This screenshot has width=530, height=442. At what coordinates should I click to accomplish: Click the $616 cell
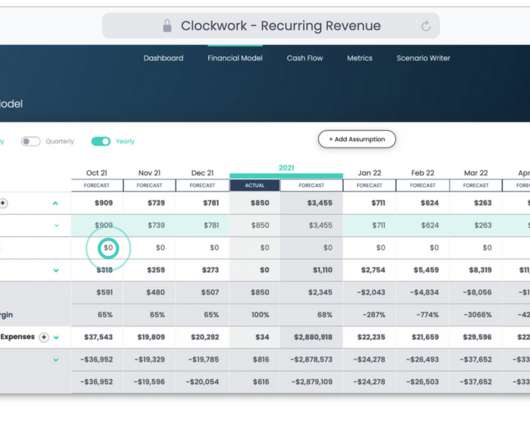[261, 382]
